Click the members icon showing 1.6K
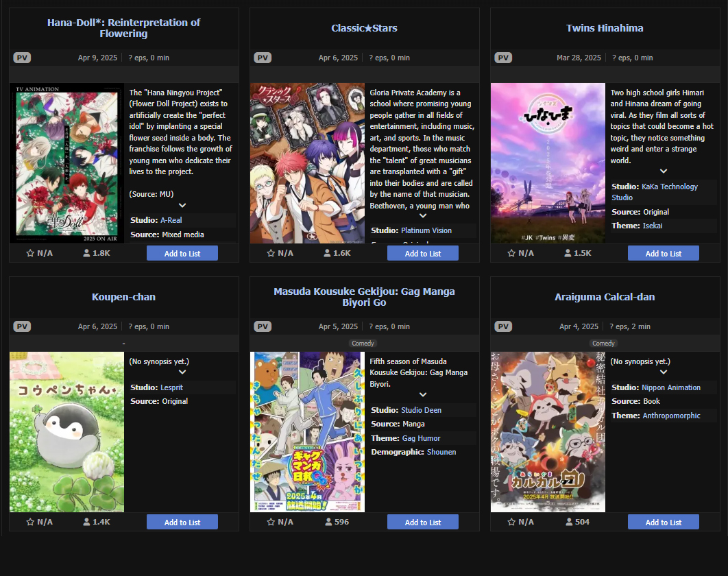Screen dimensions: 728x576 [x=327, y=253]
